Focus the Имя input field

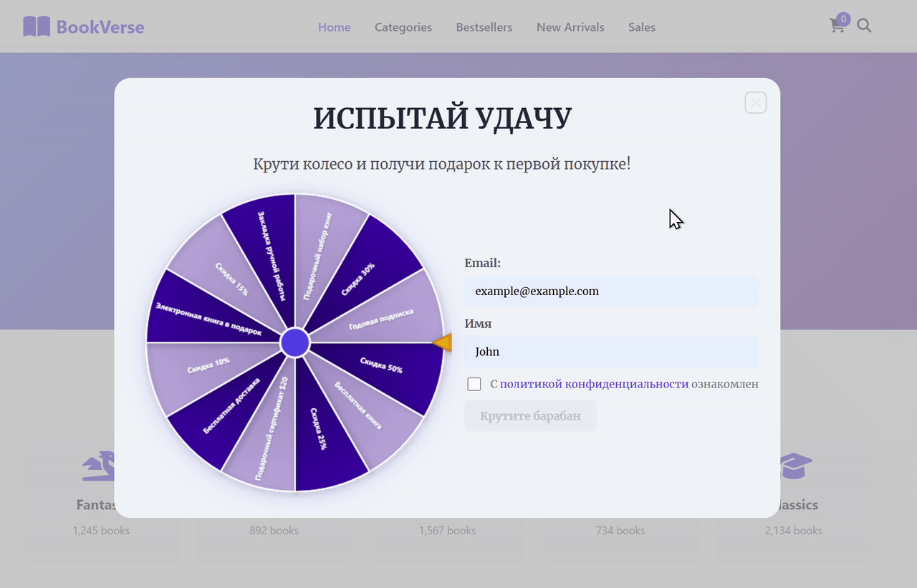point(611,352)
